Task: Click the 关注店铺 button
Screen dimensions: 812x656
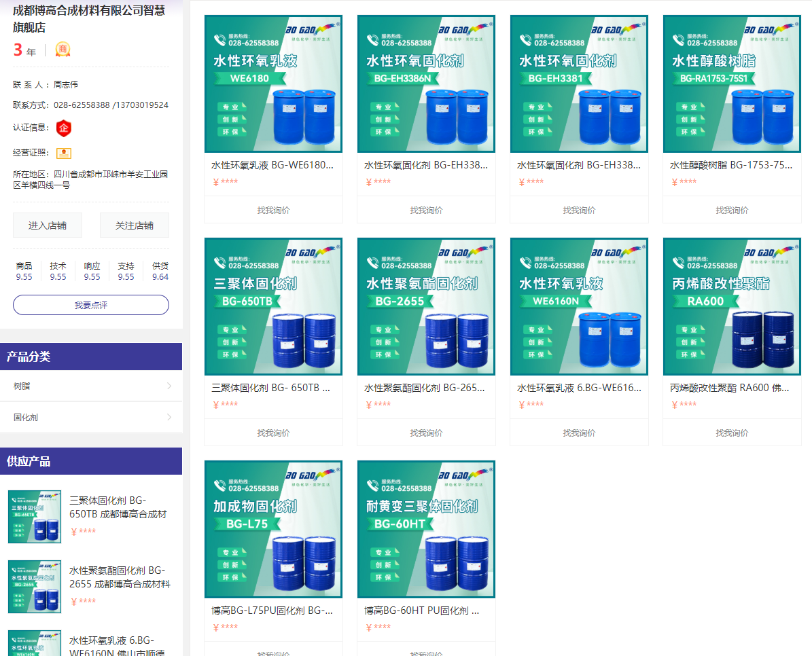Action: (134, 225)
